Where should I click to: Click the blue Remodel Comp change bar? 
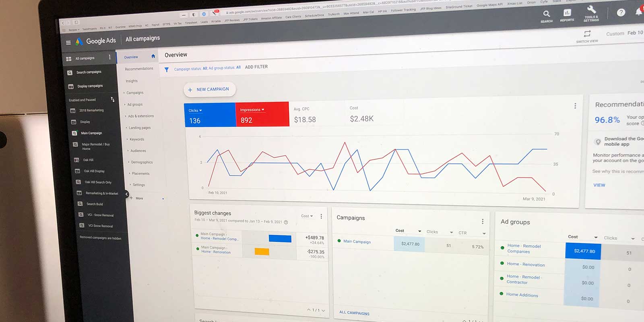(x=280, y=239)
